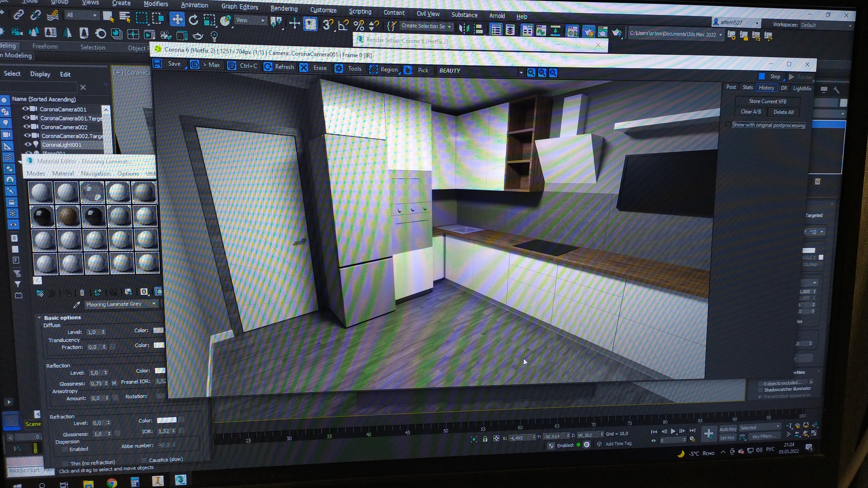This screenshot has width=868, height=488.
Task: Open the View reference coordinate dropdown
Action: (x=250, y=20)
